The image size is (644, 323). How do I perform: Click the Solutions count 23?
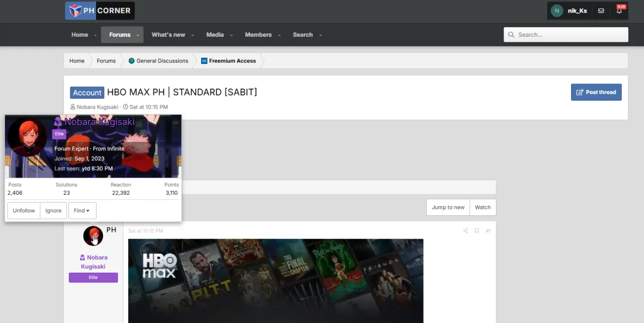[x=66, y=193]
